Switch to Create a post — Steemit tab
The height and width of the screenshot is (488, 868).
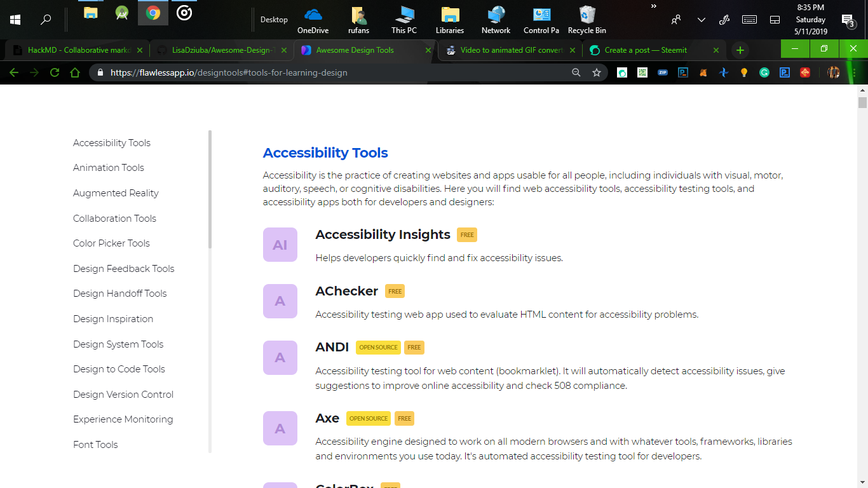point(654,50)
